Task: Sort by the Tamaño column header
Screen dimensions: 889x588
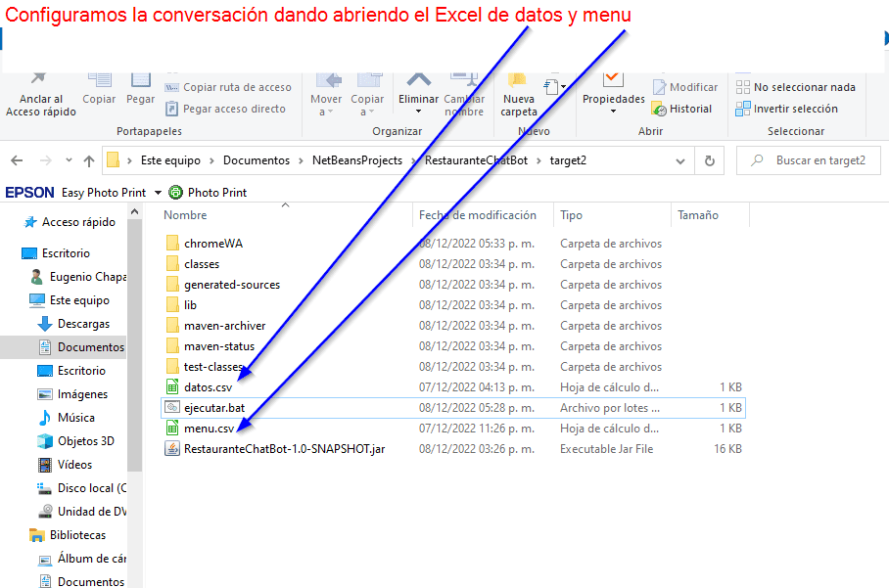Action: coord(698,215)
